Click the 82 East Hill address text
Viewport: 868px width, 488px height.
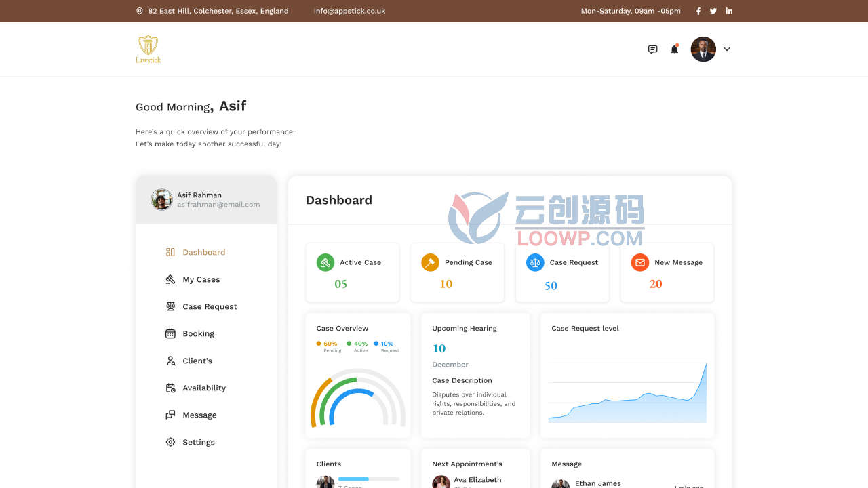coord(218,11)
